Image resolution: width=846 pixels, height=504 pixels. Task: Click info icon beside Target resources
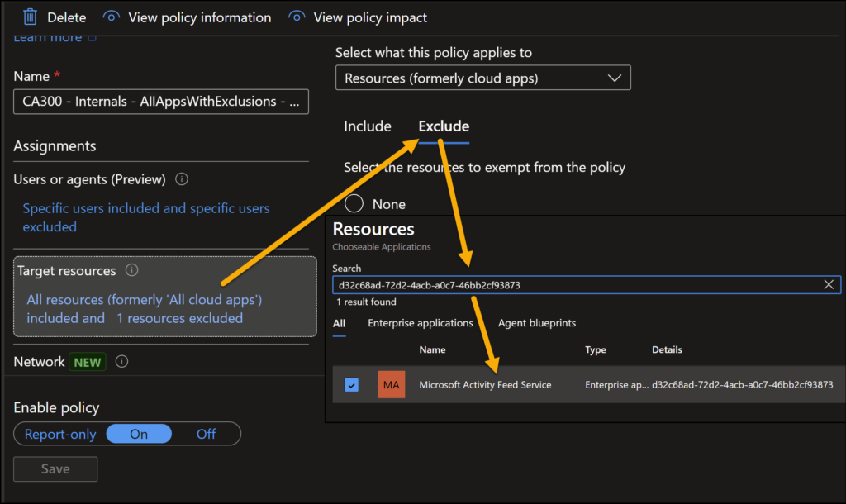coord(132,270)
